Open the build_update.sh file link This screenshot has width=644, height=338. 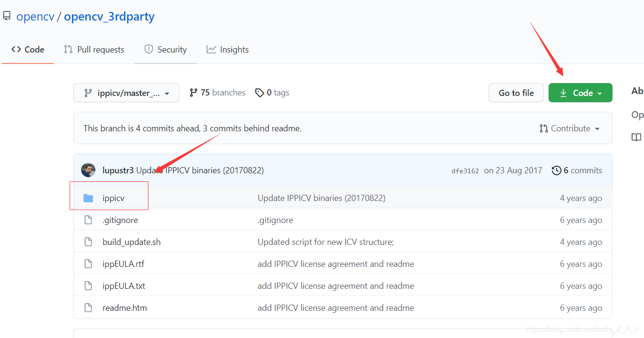[132, 242]
